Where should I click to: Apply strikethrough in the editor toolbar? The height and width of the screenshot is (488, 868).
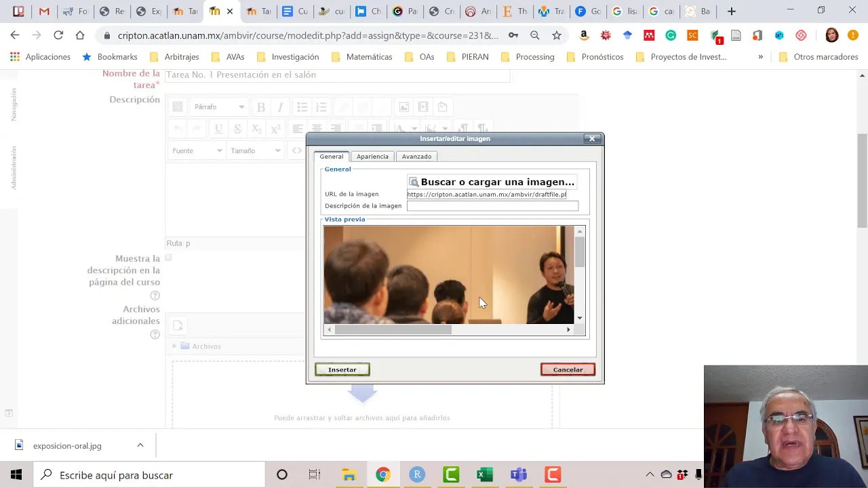(x=237, y=129)
